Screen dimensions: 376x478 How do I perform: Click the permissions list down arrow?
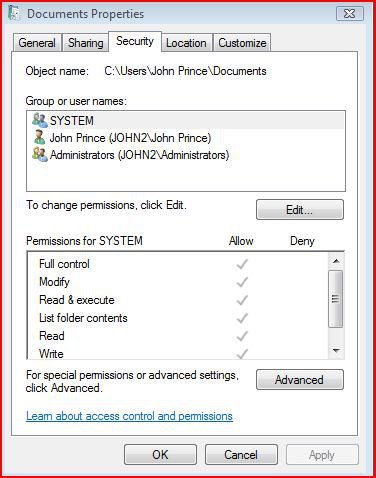click(336, 351)
